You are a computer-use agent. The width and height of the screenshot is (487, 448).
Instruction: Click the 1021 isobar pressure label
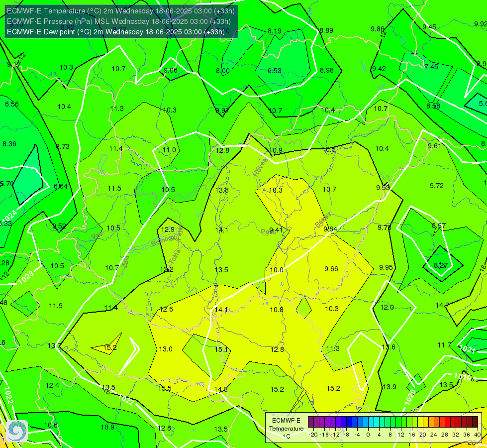[x=467, y=349]
